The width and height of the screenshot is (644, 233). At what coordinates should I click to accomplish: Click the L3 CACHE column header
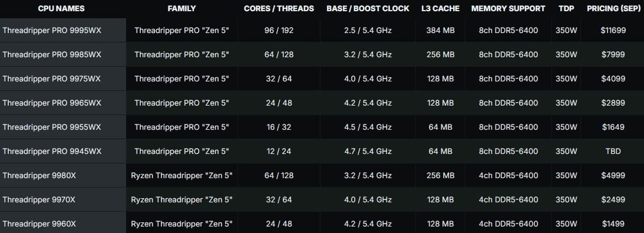click(x=440, y=9)
